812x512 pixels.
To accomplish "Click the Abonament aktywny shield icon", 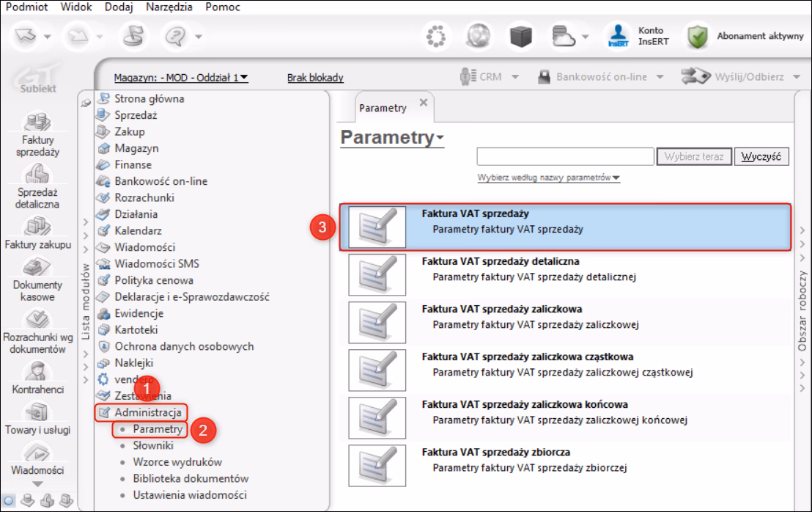I will (698, 36).
